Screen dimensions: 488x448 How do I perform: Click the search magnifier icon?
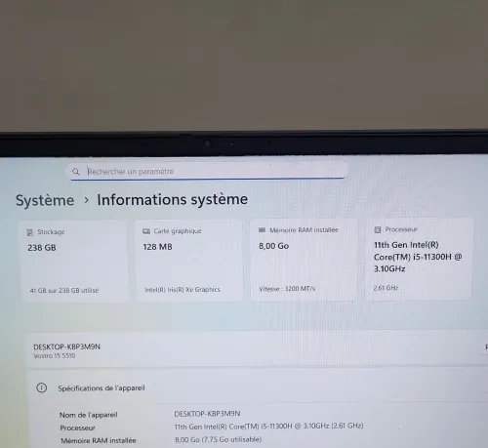pos(76,172)
